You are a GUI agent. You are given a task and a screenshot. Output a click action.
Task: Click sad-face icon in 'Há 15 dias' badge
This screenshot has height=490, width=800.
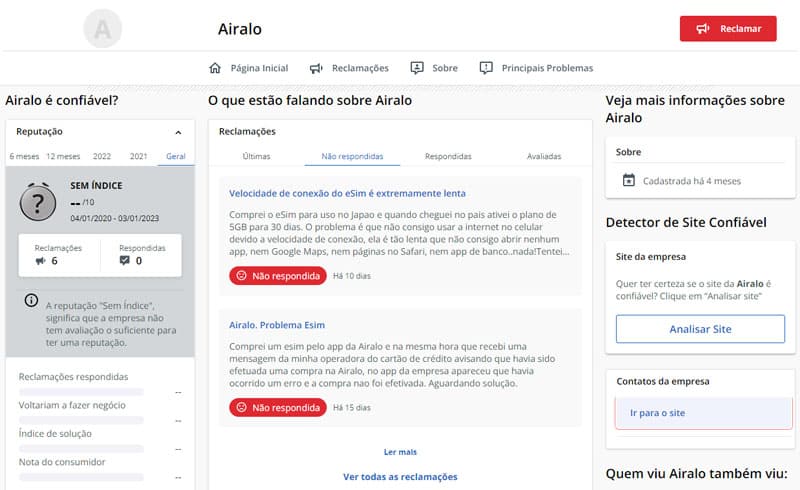coord(241,407)
